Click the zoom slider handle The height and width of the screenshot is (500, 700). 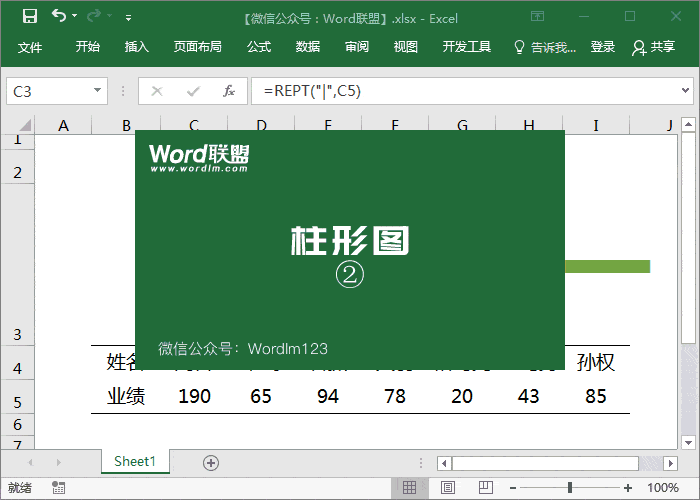pos(570,488)
